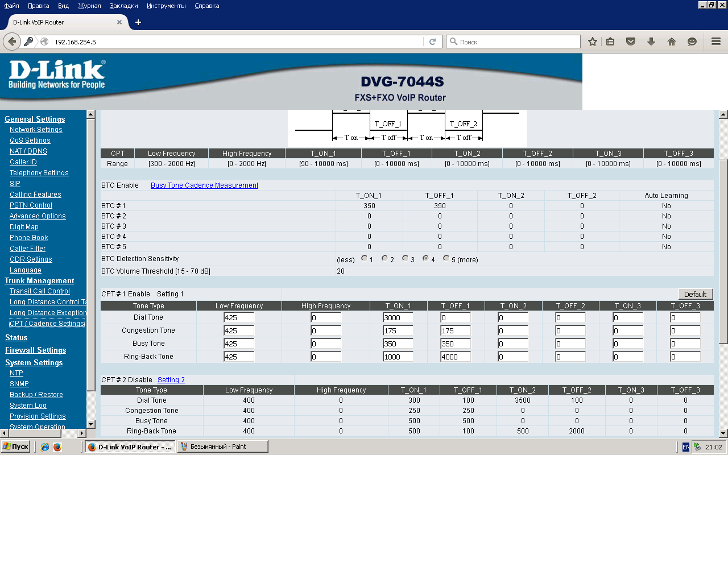Focus the Busy Tone T_ON_1 field
728x587 pixels.
(398, 344)
